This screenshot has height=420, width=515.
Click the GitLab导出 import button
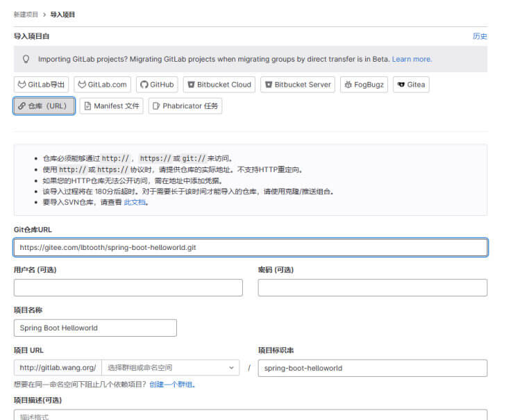pos(41,85)
